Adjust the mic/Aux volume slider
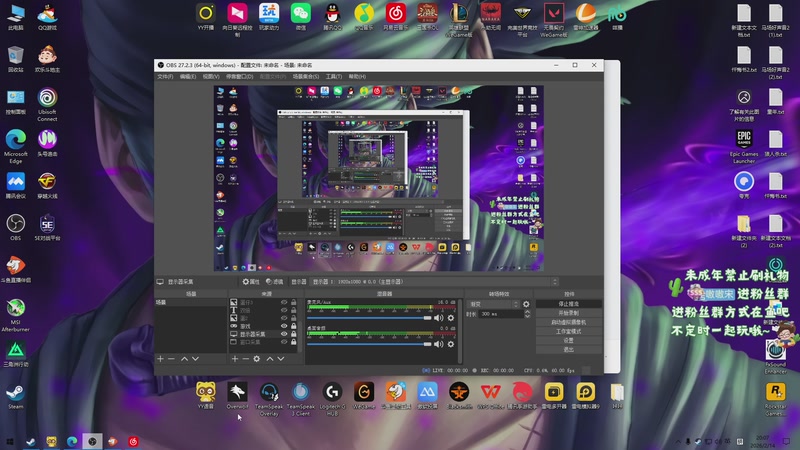 [x=369, y=318]
